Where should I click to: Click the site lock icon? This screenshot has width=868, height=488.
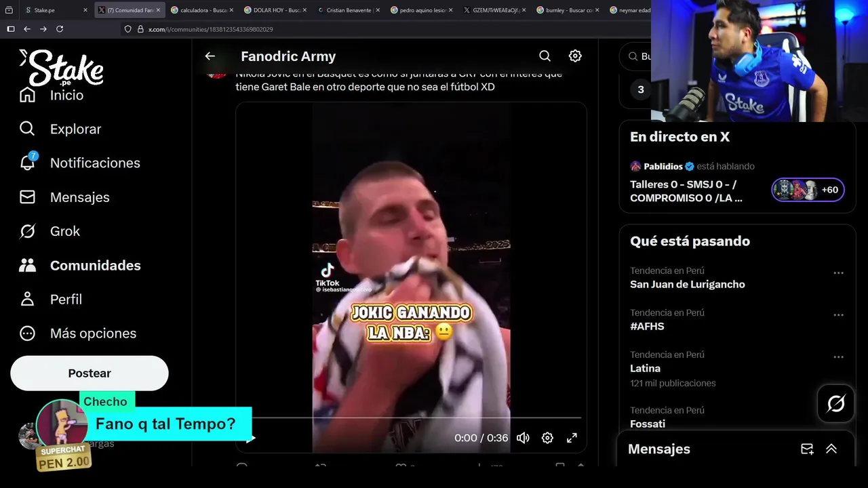point(141,29)
